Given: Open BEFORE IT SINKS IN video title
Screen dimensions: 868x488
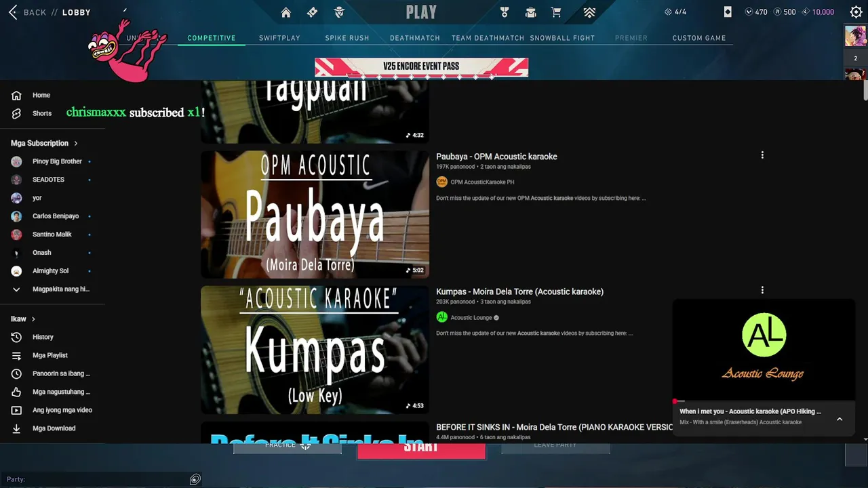Looking at the screenshot, I should [555, 427].
